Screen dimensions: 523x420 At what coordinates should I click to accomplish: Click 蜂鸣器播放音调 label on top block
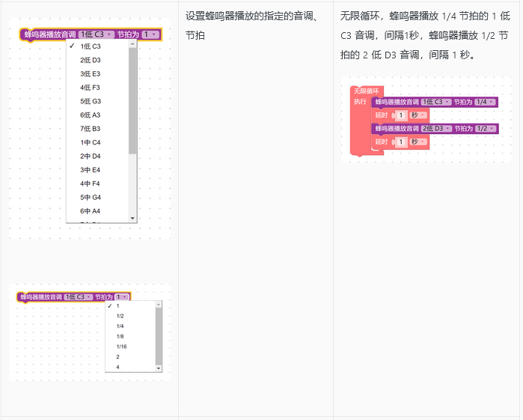[50, 34]
